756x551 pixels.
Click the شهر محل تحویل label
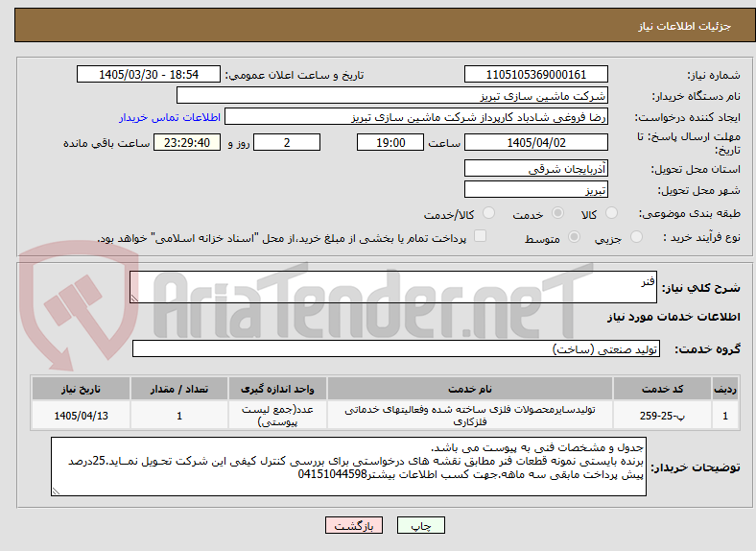(699, 191)
